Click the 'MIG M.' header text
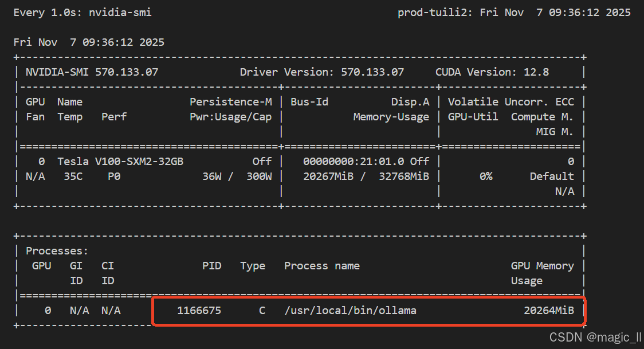The height and width of the screenshot is (349, 644). tap(555, 132)
